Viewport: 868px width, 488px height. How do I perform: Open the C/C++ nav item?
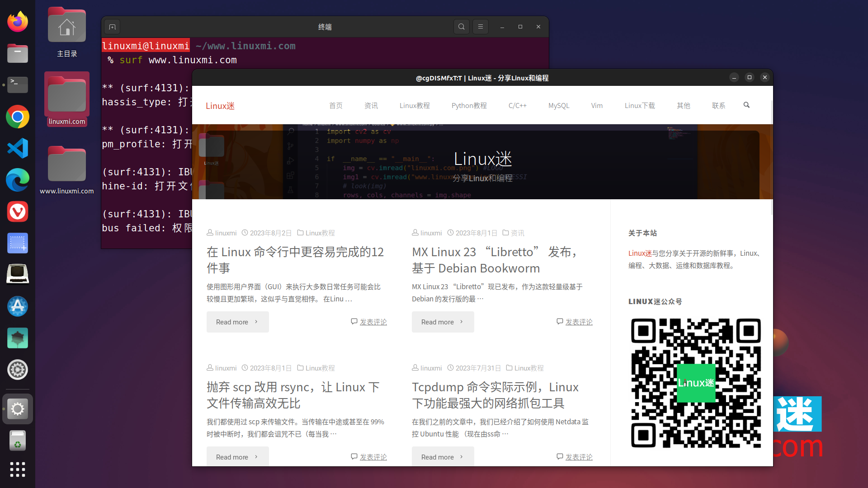click(x=518, y=105)
